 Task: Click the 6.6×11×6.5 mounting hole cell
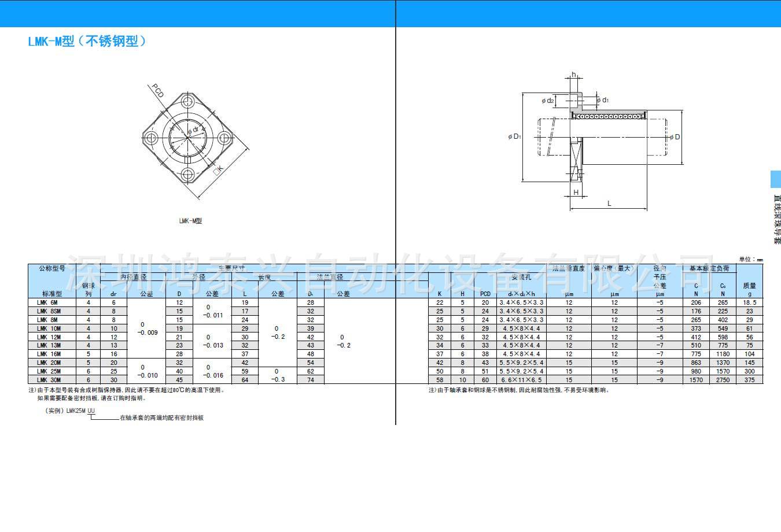coord(521,380)
